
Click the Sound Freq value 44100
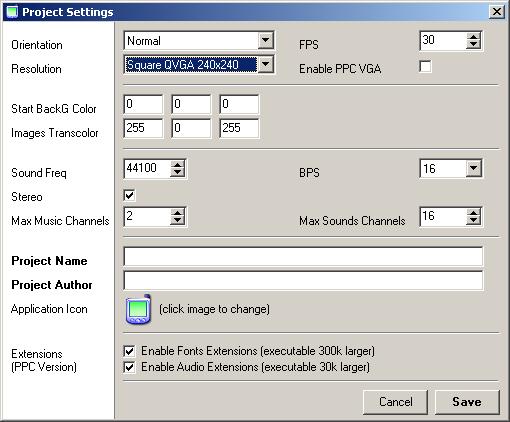click(147, 169)
